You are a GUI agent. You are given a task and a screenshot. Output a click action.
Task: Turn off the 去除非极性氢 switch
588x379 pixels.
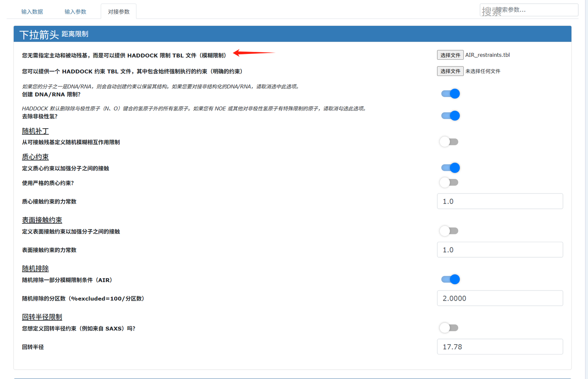pyautogui.click(x=450, y=116)
